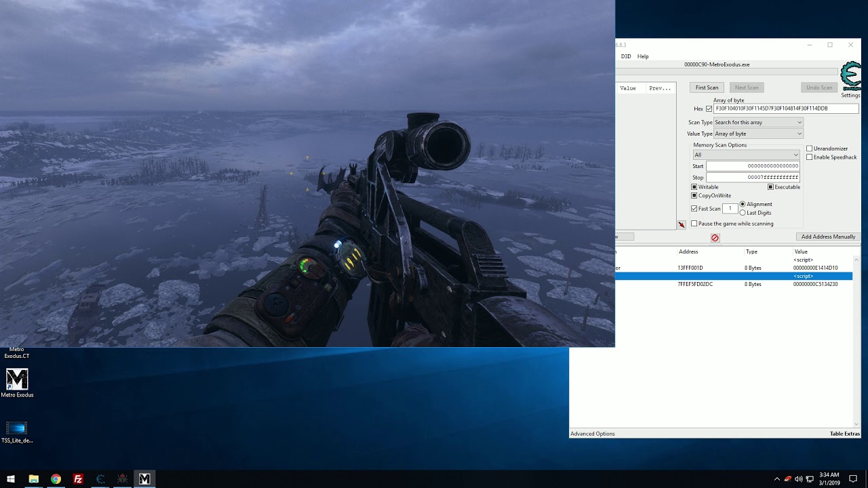This screenshot has width=868, height=488.
Task: Select the Alignment radio button
Action: tap(743, 204)
